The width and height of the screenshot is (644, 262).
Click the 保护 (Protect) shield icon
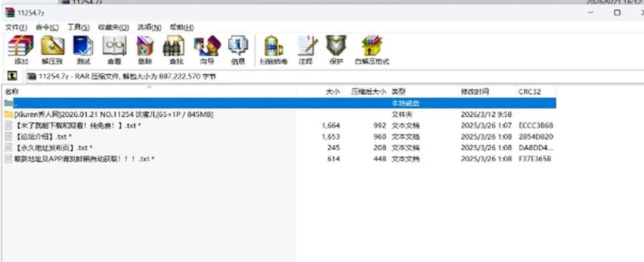pos(336,50)
